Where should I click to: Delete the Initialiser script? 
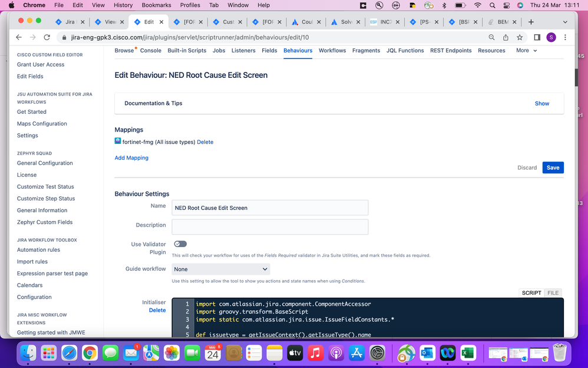tap(157, 310)
